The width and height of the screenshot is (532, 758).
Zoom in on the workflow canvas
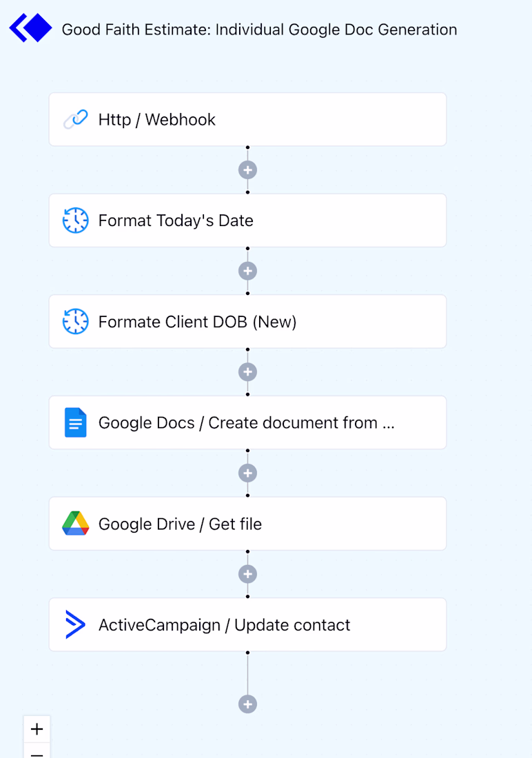coord(37,729)
